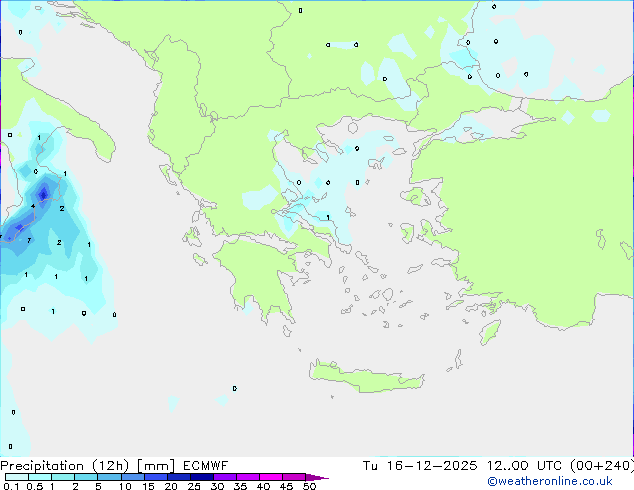
Task: Click the 'ECMWF' model label
Action: [x=205, y=466]
